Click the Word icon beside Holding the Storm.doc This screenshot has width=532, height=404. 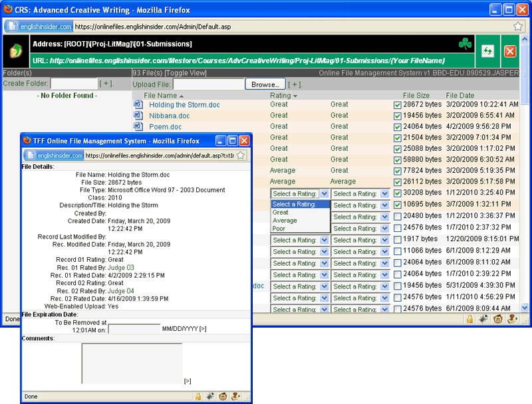[x=138, y=104]
